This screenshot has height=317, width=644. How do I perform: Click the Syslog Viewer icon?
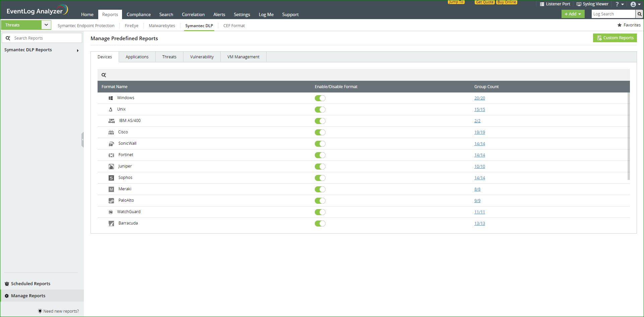[x=579, y=4]
